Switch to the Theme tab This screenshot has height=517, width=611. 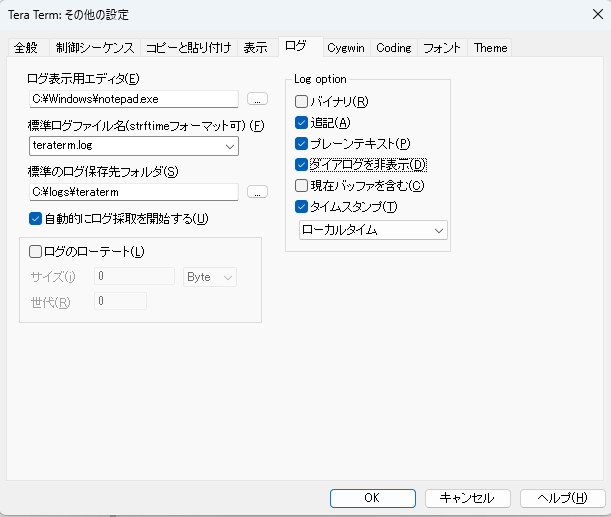(x=490, y=48)
